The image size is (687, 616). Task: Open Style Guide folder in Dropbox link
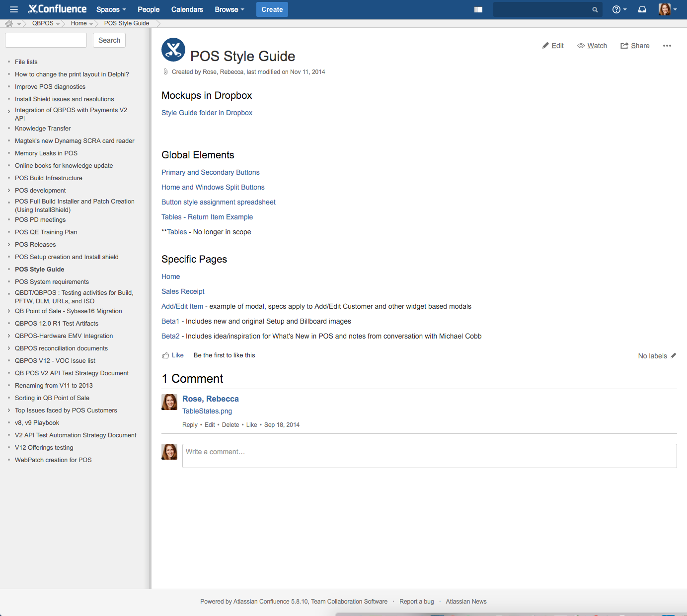207,113
